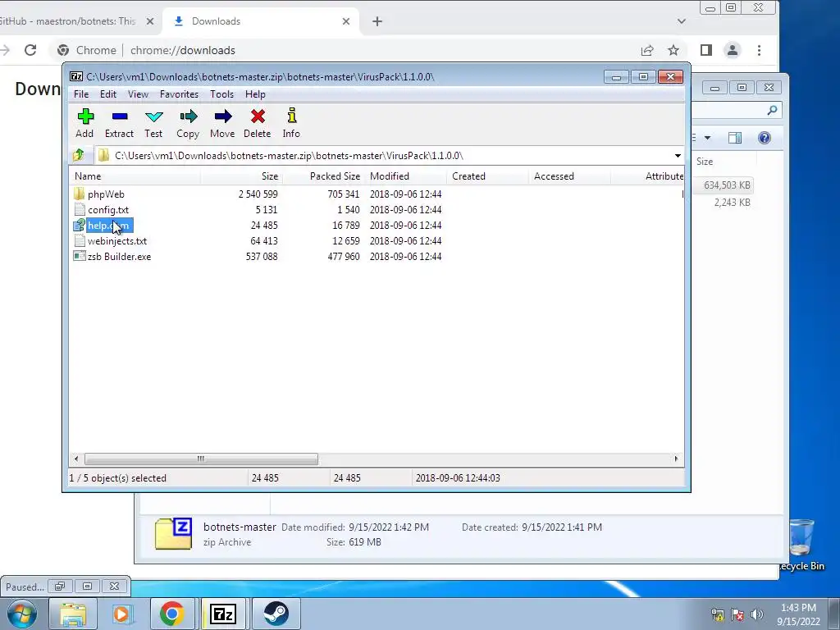This screenshot has height=630, width=840.
Task: Sort by the Name column header
Action: pyautogui.click(x=135, y=176)
